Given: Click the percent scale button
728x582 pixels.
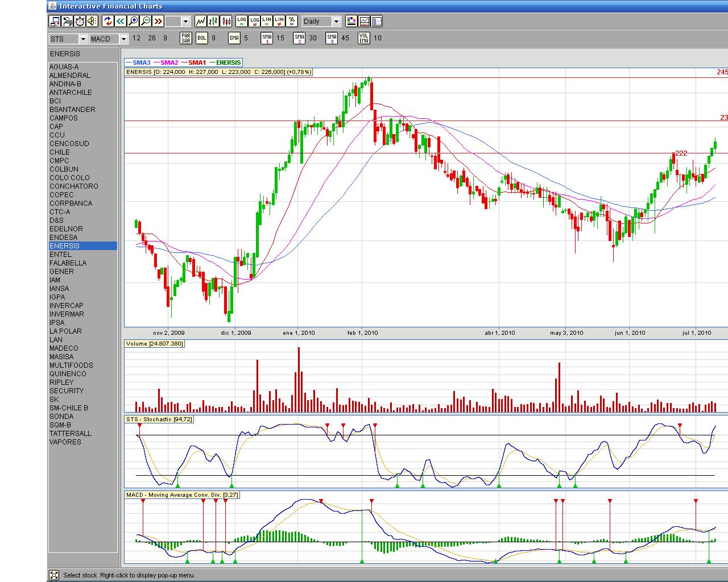Looking at the screenshot, I should pyautogui.click(x=292, y=22).
